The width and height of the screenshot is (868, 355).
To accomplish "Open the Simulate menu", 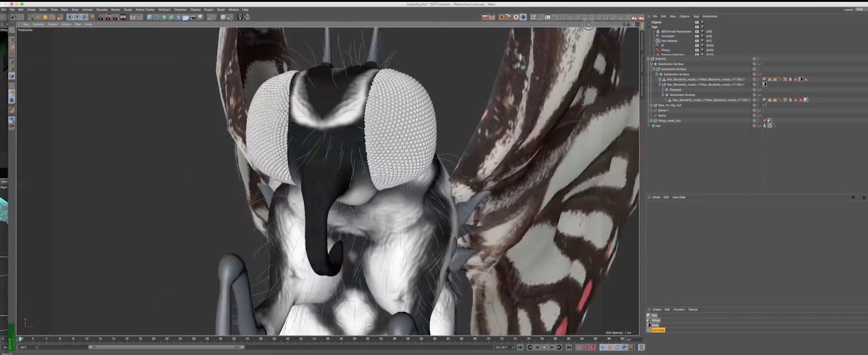I will 102,10.
